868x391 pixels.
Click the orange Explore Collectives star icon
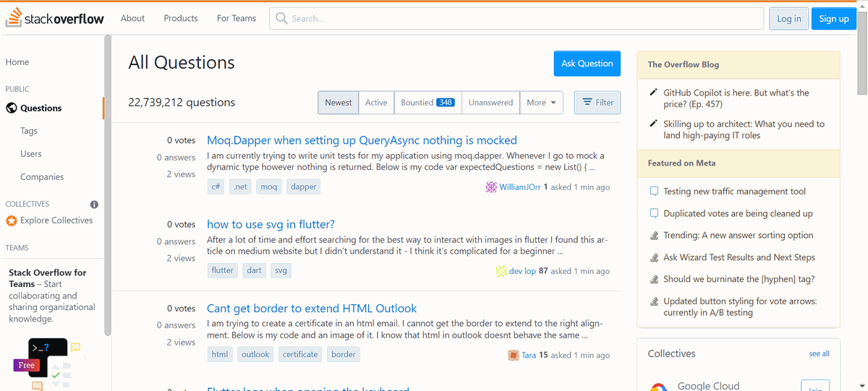coord(12,220)
